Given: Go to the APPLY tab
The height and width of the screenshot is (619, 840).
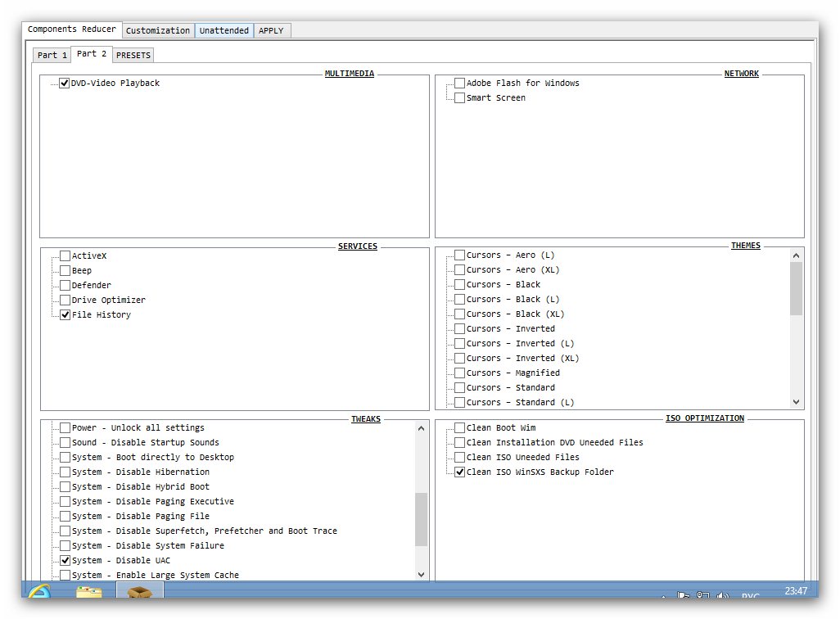Looking at the screenshot, I should tap(271, 30).
